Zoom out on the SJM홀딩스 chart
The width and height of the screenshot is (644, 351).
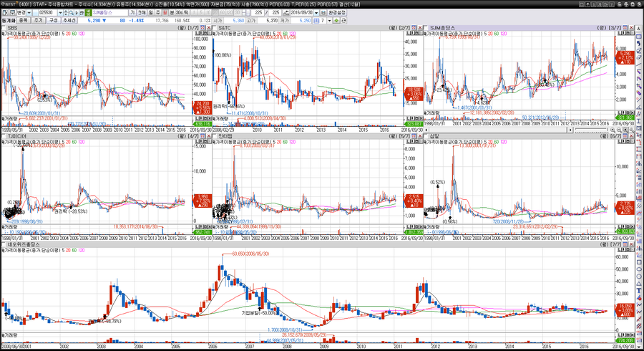619,130
